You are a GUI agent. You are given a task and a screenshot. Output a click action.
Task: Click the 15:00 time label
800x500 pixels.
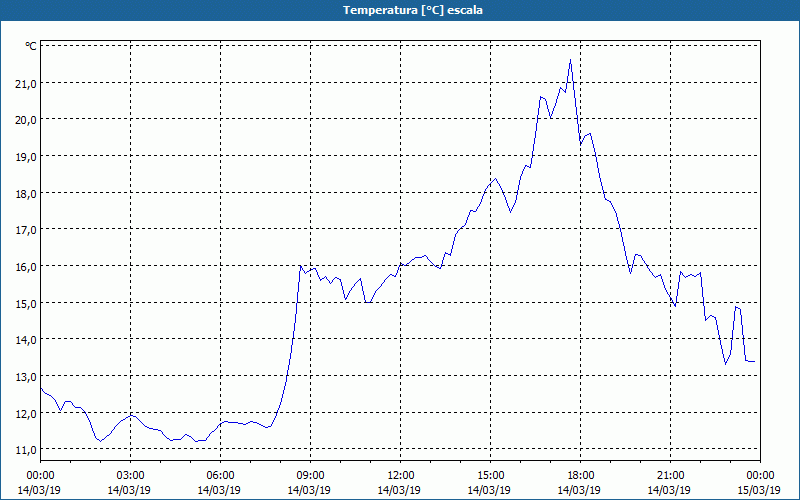coord(490,476)
